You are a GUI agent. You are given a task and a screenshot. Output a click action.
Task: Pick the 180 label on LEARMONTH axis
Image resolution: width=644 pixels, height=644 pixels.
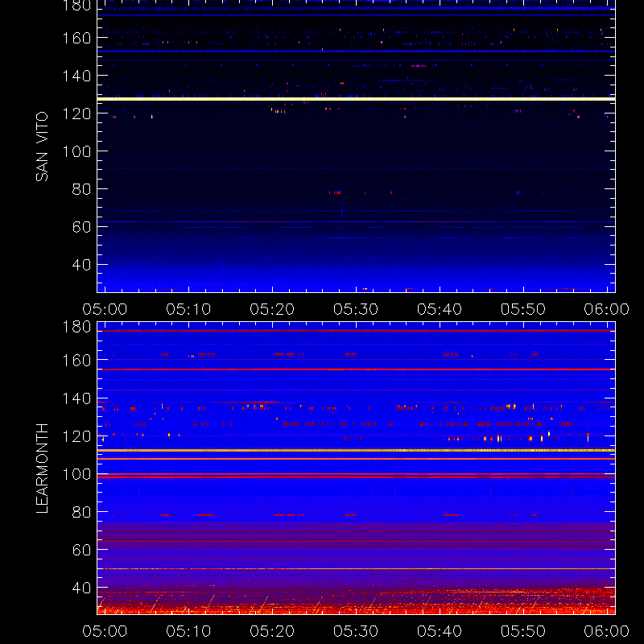coord(76,327)
